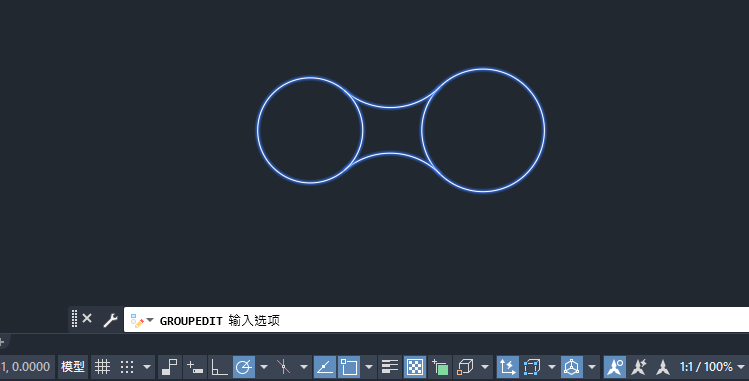Screen dimensions: 749x381
Task: Click the GROUPEDIT command input field
Action: 436,320
